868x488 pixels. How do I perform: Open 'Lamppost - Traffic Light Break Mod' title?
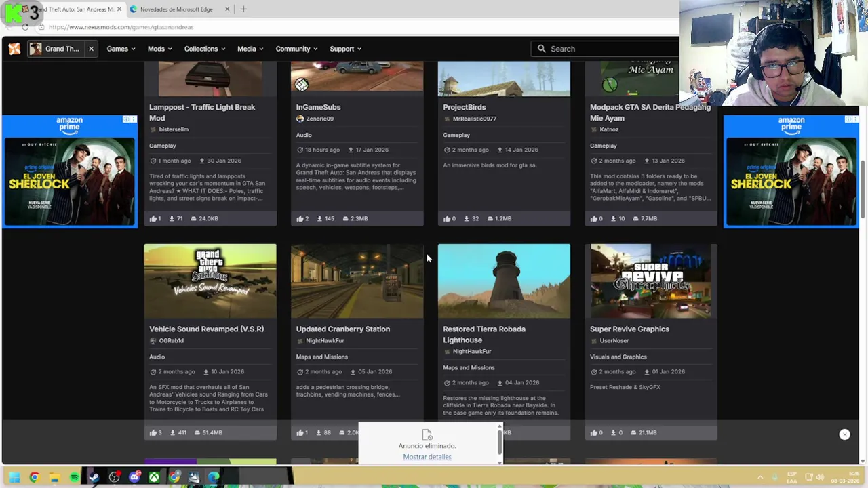202,113
